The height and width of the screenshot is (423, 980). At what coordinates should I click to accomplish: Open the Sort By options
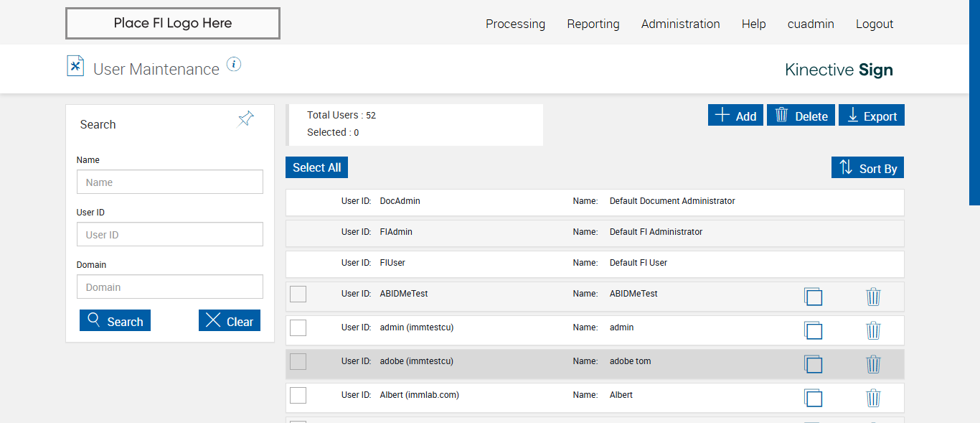pyautogui.click(x=868, y=168)
